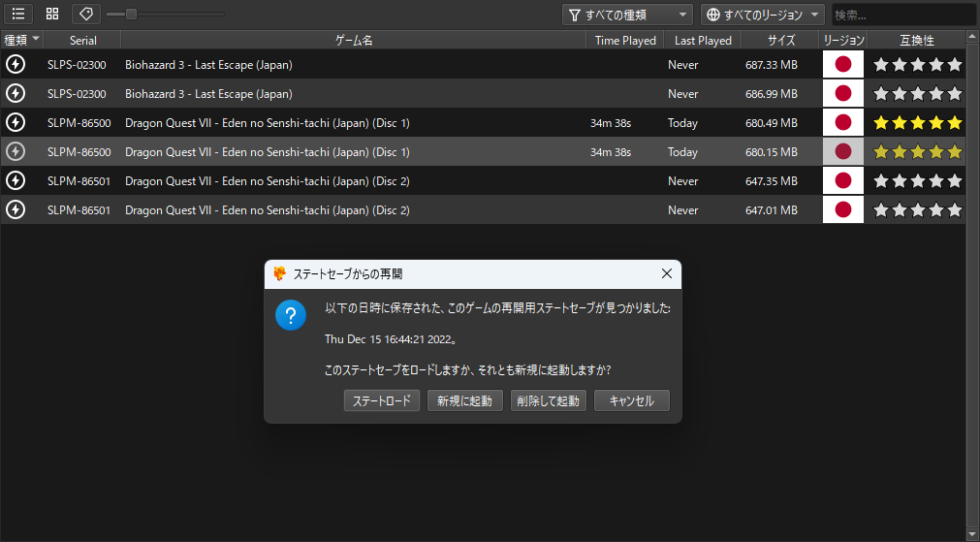Click serial SLPM-86501 in the 647.35 MB row
This screenshot has width=980, height=542.
click(79, 180)
